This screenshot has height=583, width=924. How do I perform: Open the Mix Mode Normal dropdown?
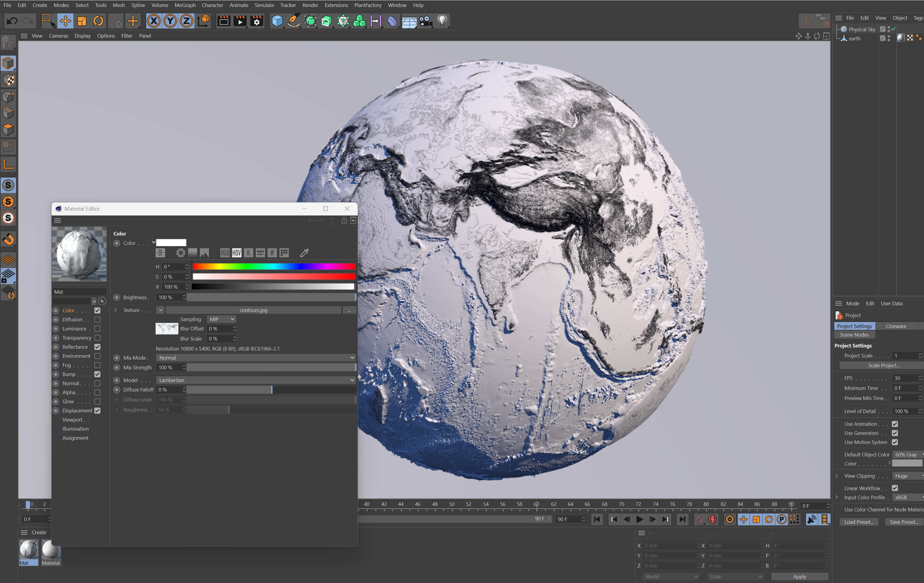255,358
